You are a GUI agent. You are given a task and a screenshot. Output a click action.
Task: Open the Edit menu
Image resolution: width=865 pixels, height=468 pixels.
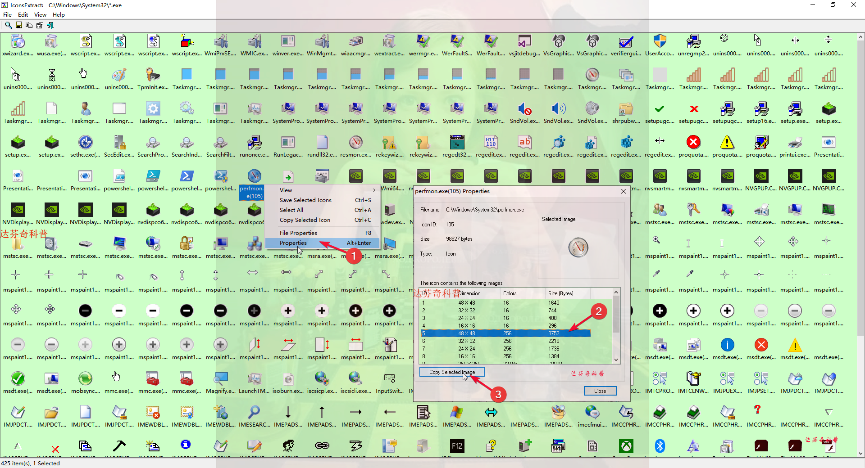[x=23, y=15]
